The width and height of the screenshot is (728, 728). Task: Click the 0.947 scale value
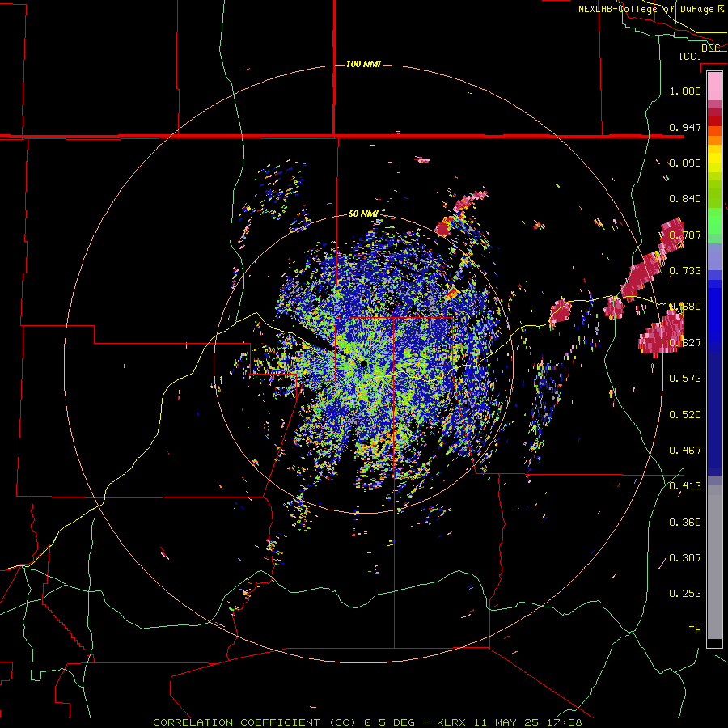685,127
